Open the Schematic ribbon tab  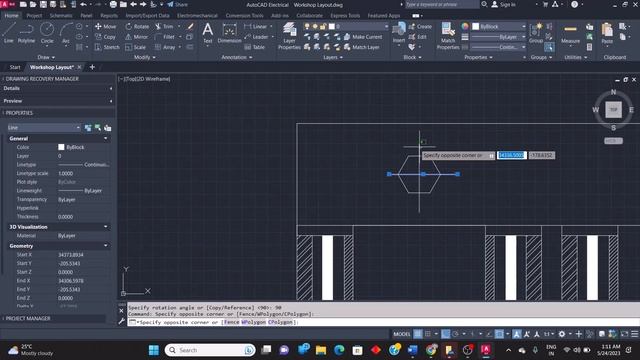pyautogui.click(x=61, y=16)
